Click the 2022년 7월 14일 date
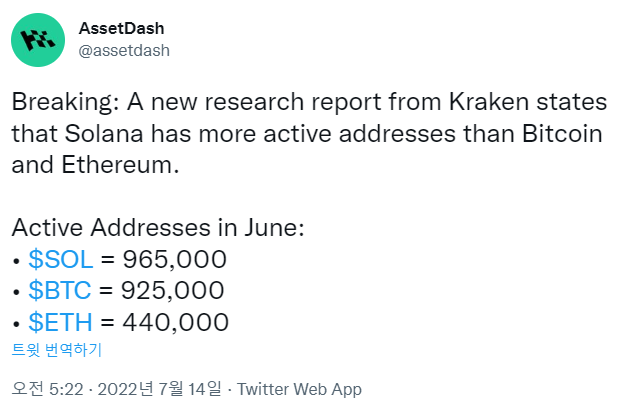 tap(159, 389)
